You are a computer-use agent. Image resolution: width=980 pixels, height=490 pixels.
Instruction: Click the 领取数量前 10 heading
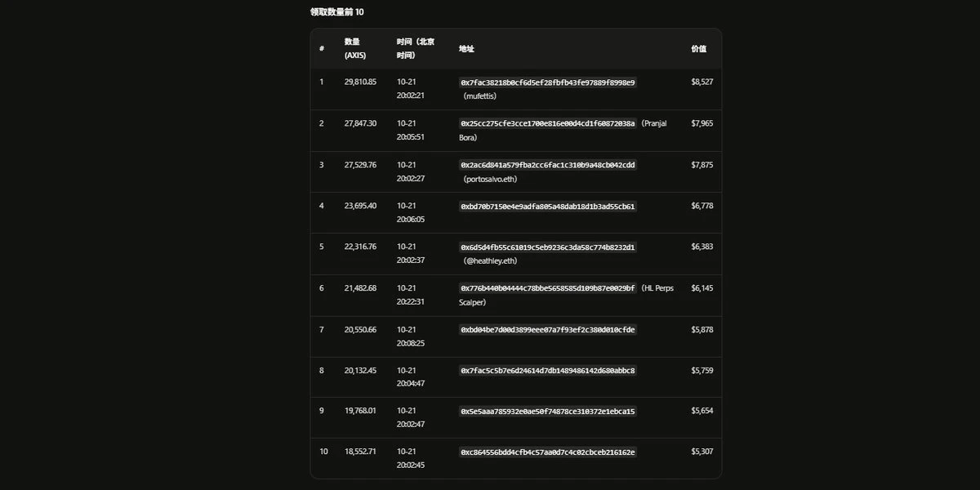(337, 12)
